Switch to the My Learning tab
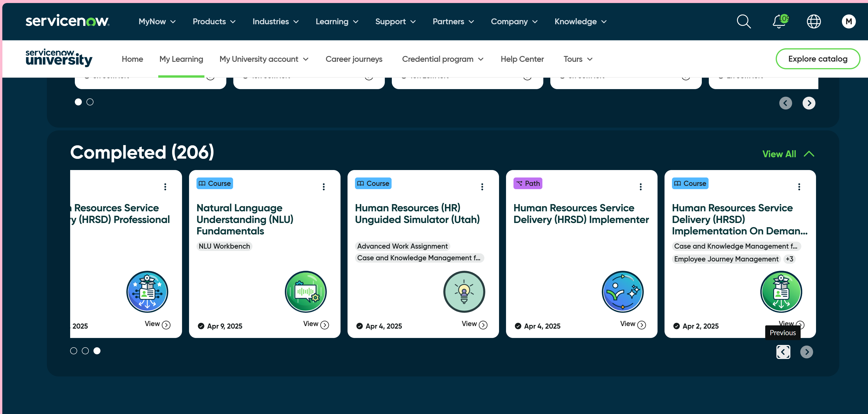Screen dimensions: 868x414 pos(181,59)
